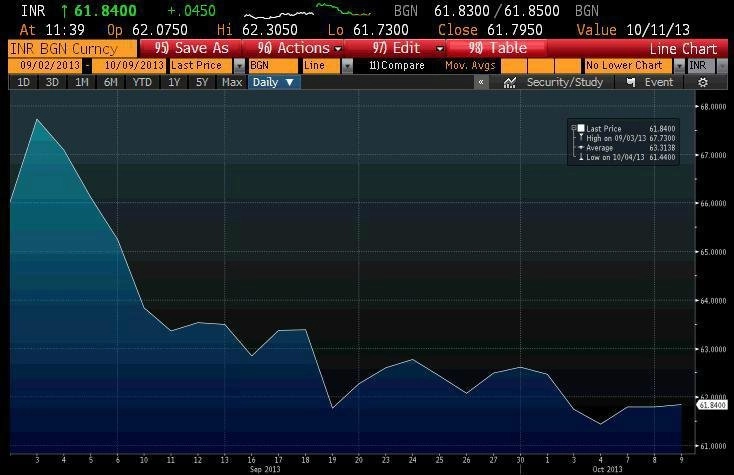Open the chart settings gear icon
This screenshot has width=734, height=475.
[703, 82]
